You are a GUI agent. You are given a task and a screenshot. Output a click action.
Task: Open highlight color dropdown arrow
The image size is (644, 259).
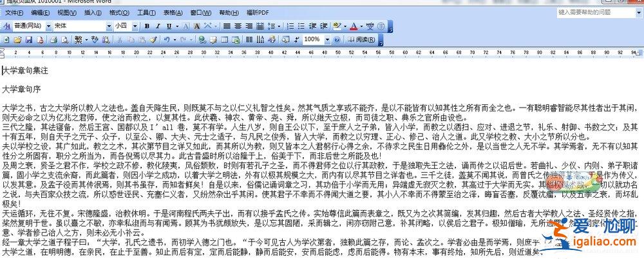click(x=345, y=26)
